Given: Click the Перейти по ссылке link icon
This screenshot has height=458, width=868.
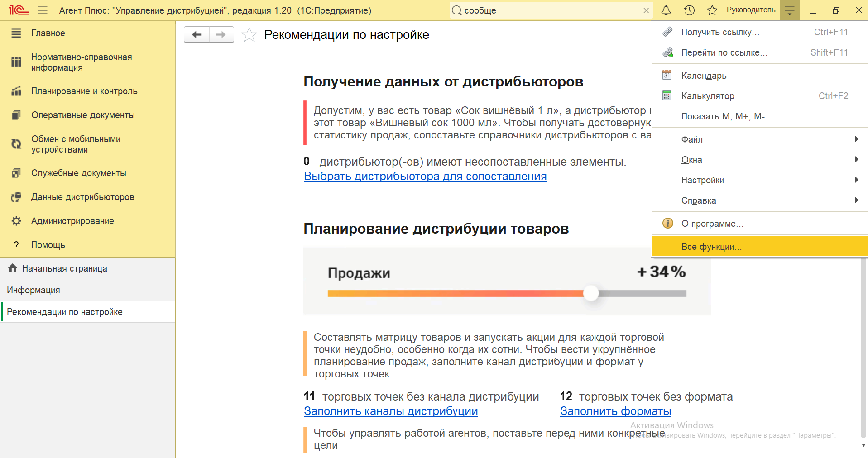Looking at the screenshot, I should coord(667,52).
